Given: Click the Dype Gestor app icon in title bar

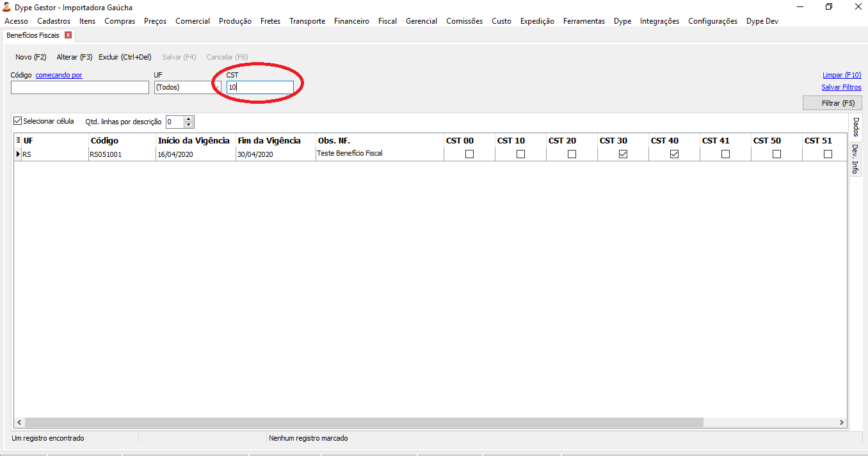Looking at the screenshot, I should point(6,7).
